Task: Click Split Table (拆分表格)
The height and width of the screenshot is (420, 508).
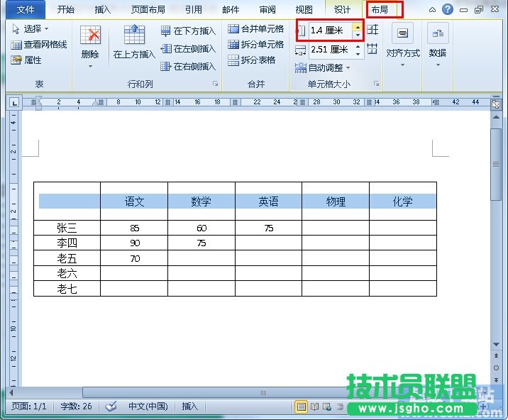Action: click(233, 60)
